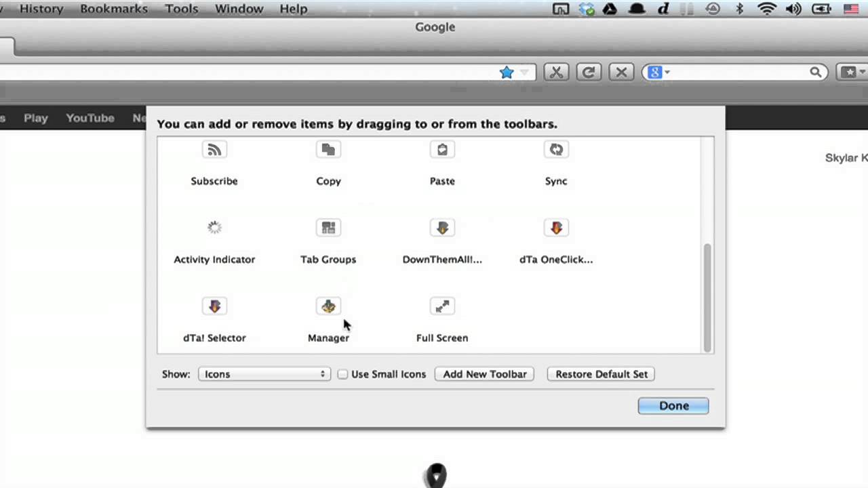
Task: Pick the Copy toolbar icon
Action: pyautogui.click(x=328, y=150)
